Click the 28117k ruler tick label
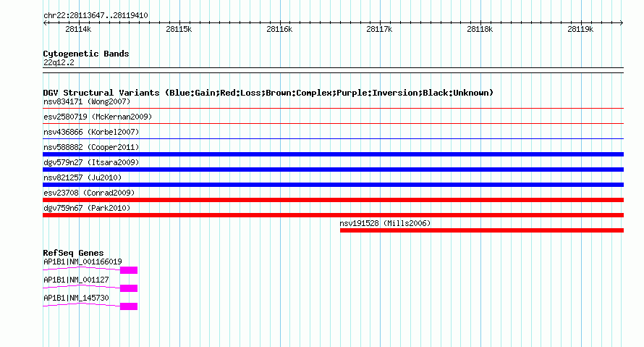Viewport: 644px width, 347px height. pos(379,29)
